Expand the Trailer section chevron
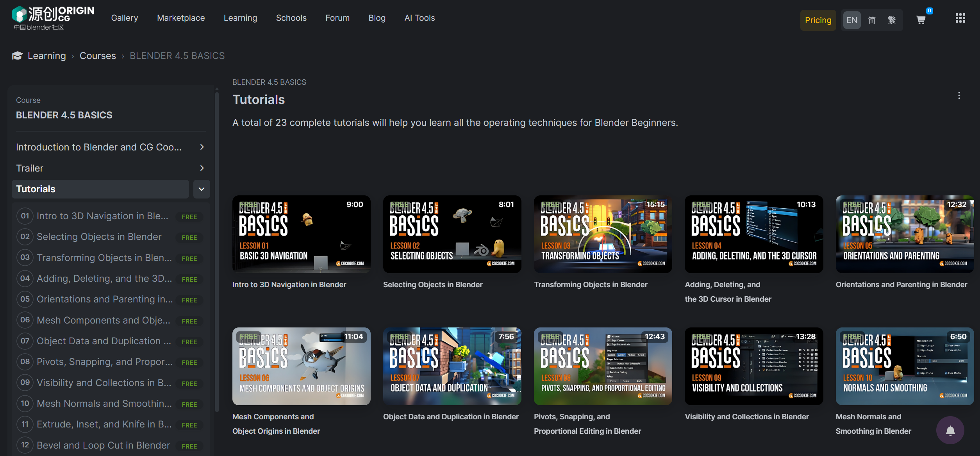 pyautogui.click(x=202, y=168)
